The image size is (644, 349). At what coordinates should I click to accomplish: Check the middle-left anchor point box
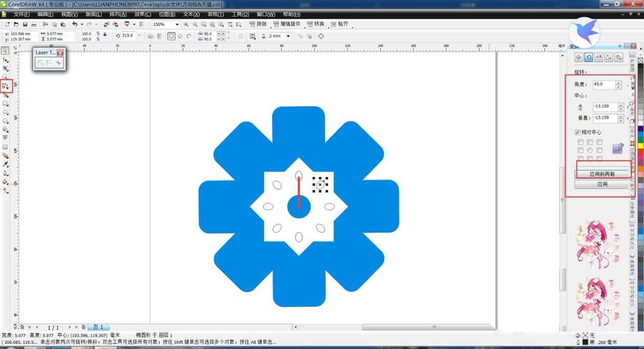[580, 150]
